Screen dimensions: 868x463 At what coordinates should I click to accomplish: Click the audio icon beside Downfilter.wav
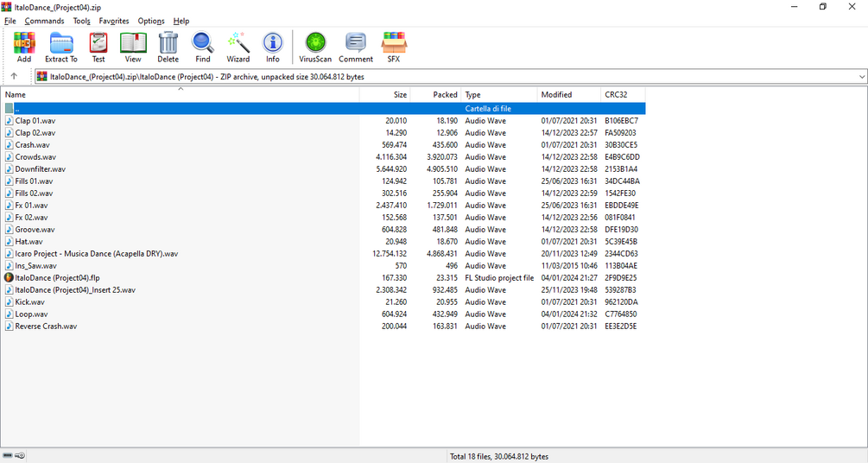10,169
